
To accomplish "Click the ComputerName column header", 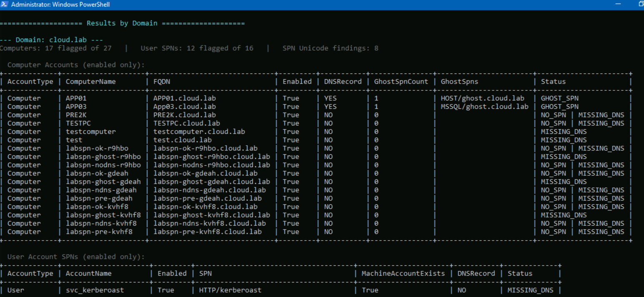I will coord(90,82).
